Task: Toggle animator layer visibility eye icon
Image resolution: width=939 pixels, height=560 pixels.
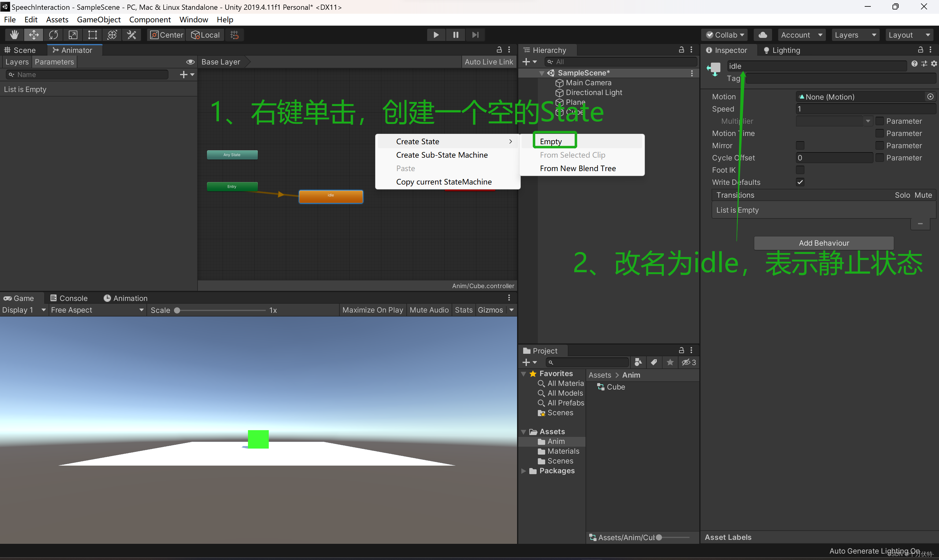Action: [x=190, y=62]
